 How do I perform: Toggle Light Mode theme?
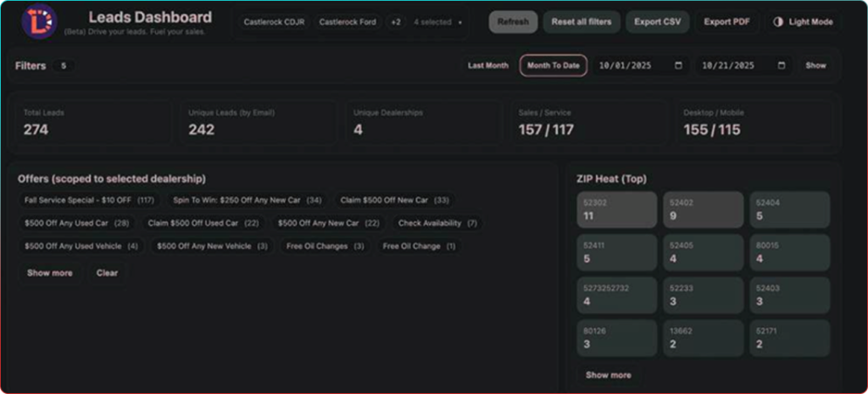(803, 22)
